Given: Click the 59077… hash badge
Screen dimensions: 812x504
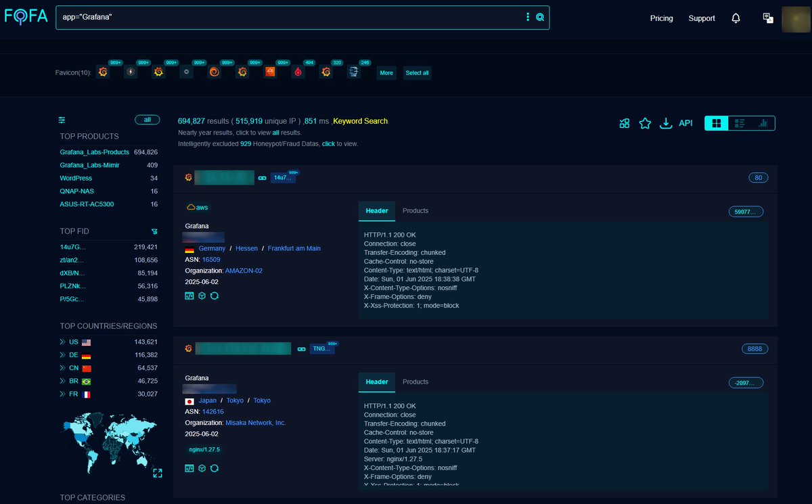Looking at the screenshot, I should pos(746,212).
